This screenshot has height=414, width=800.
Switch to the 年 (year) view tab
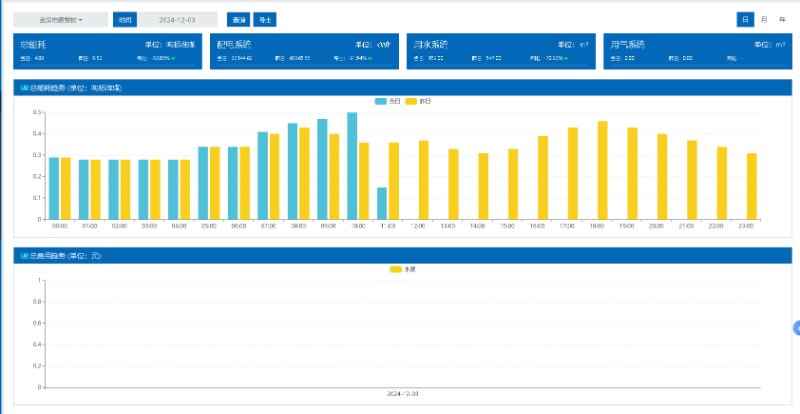click(782, 19)
